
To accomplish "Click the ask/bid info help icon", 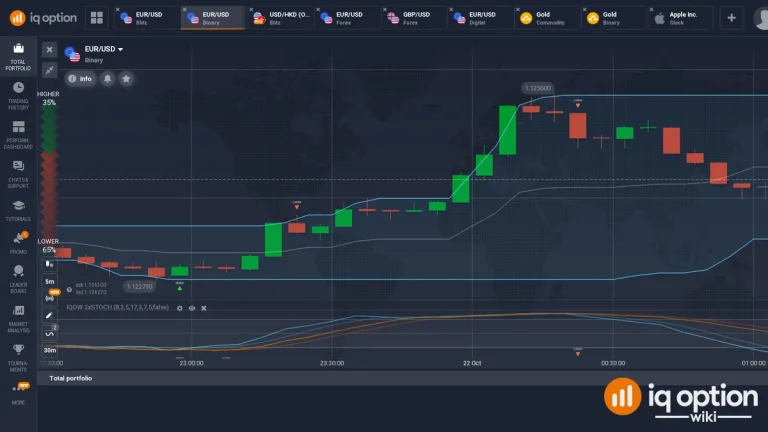I will [x=70, y=289].
